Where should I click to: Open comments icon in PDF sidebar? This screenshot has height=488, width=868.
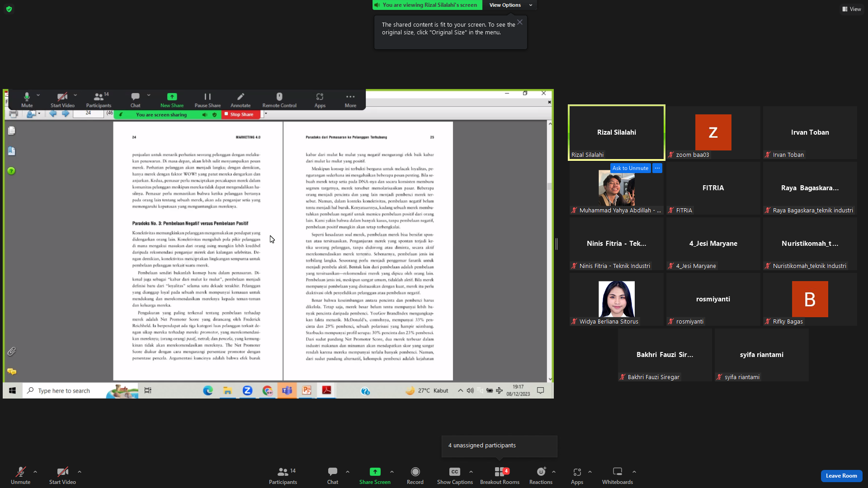[x=12, y=371]
